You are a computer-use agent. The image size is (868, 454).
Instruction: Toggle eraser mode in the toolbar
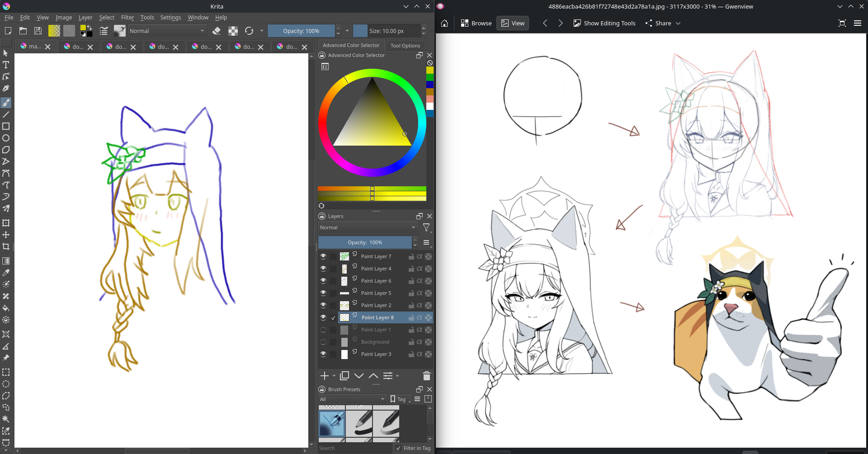point(217,31)
